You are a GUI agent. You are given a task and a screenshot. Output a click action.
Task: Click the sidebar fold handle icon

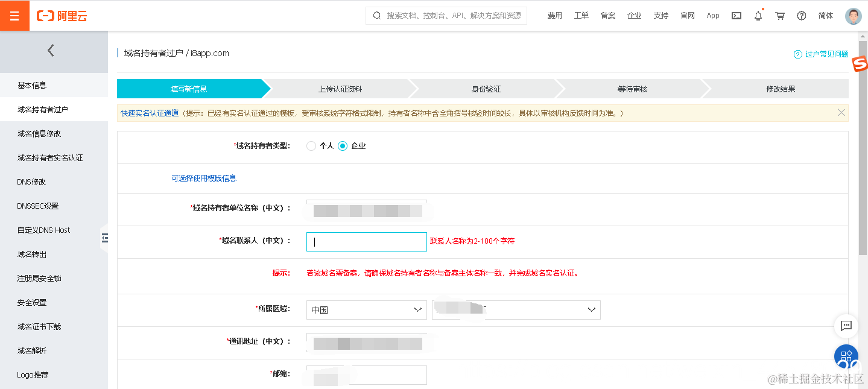click(x=104, y=239)
